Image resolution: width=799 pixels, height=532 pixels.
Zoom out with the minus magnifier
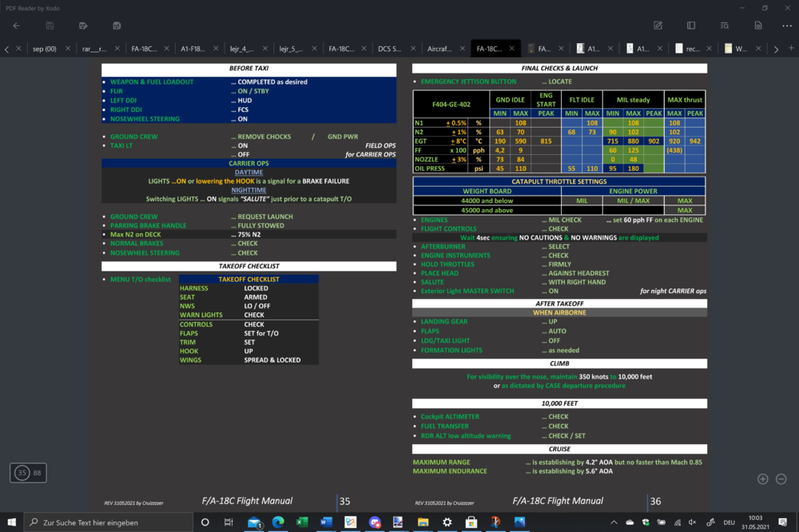(781, 479)
